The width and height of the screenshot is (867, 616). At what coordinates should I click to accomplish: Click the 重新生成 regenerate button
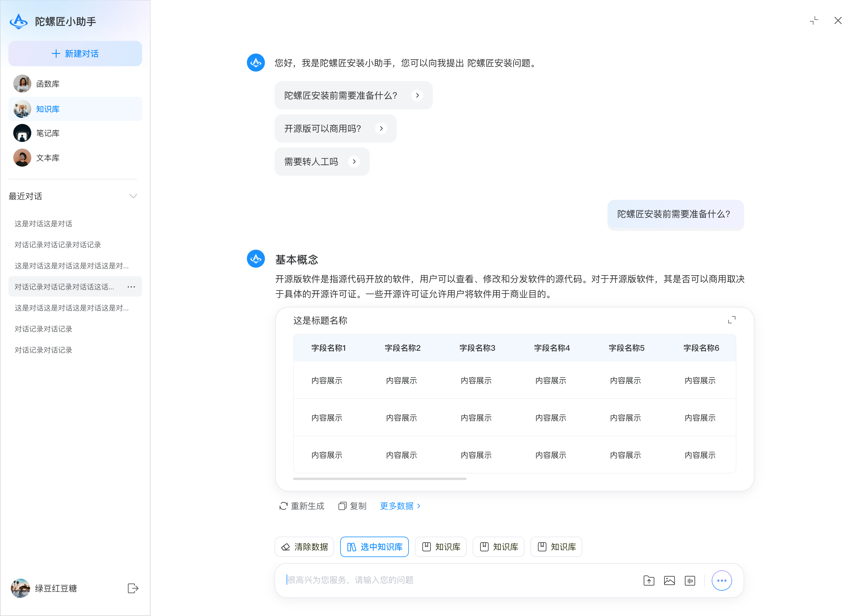(302, 506)
